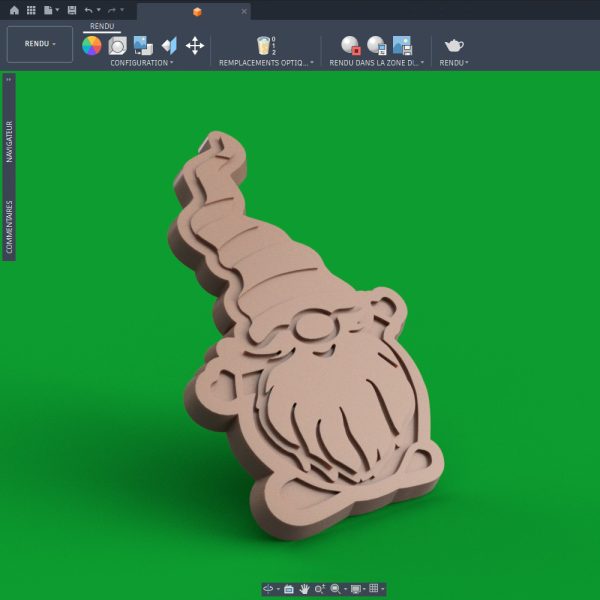600x600 pixels.
Task: Click the orange cube document icon
Action: pos(197,12)
